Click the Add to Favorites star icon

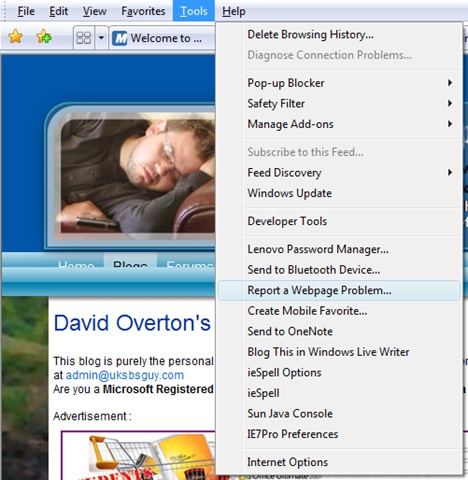click(44, 37)
